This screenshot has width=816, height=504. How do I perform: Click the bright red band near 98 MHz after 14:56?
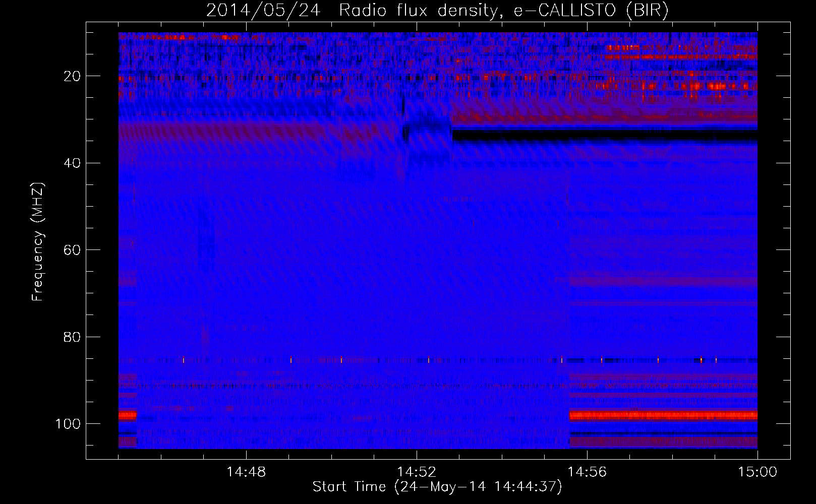click(663, 416)
